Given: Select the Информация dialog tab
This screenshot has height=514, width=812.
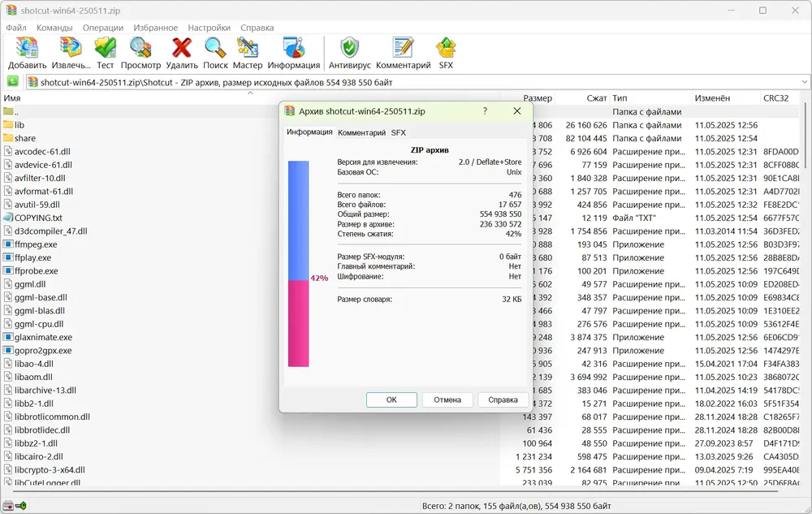Looking at the screenshot, I should (309, 132).
